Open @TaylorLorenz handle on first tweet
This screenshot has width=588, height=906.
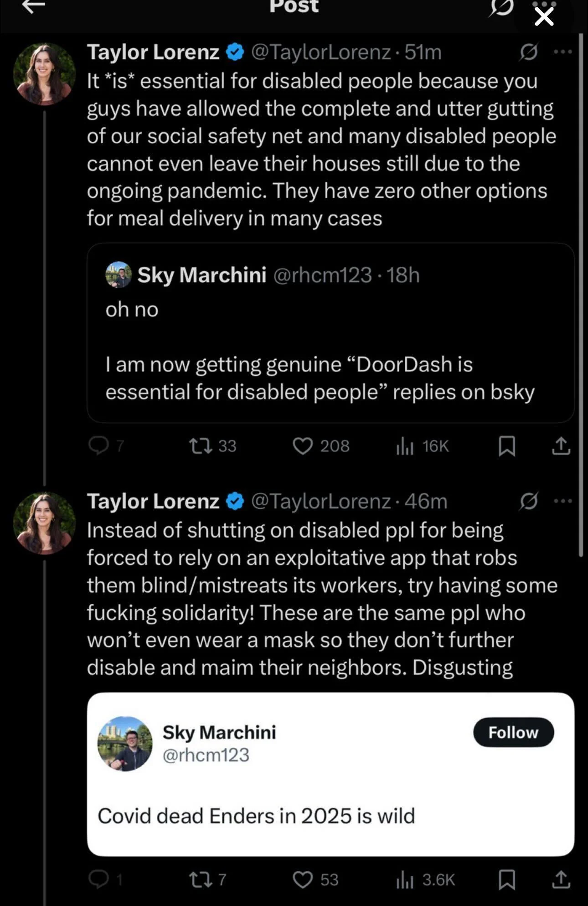tap(321, 52)
